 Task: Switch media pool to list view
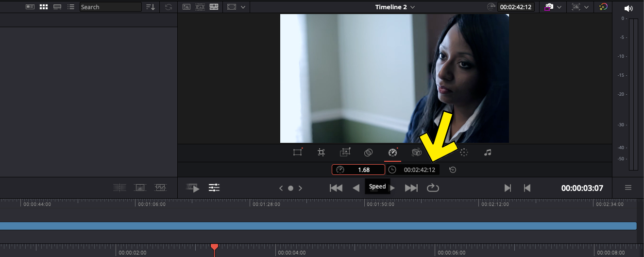click(x=71, y=7)
